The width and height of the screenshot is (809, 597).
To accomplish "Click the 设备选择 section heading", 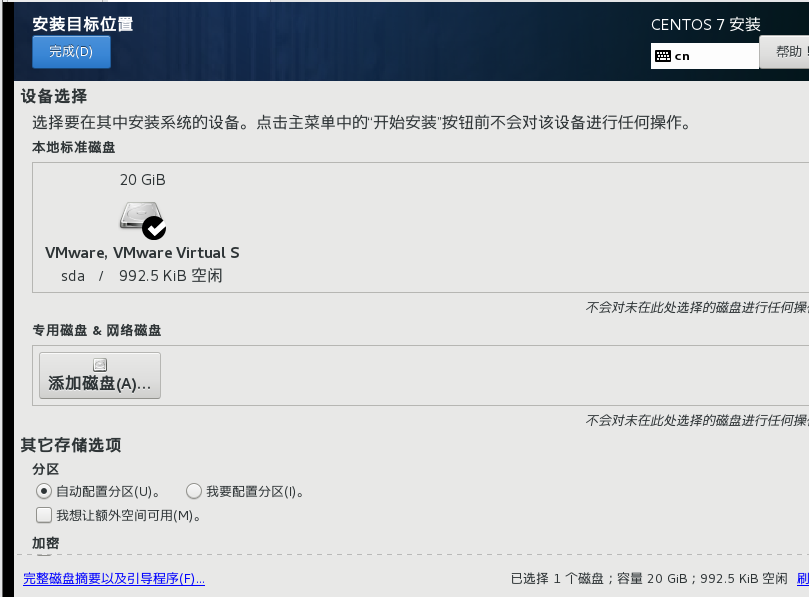I will click(x=54, y=96).
